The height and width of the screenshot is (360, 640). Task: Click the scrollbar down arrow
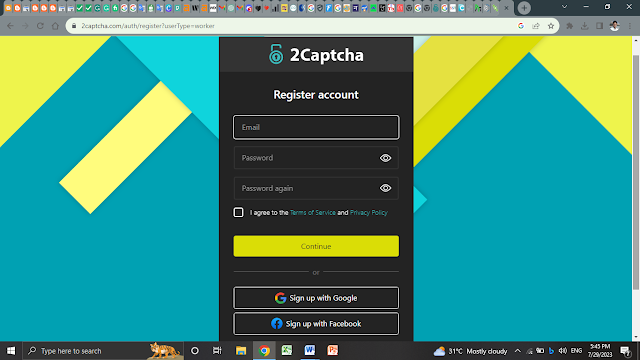(x=636, y=337)
